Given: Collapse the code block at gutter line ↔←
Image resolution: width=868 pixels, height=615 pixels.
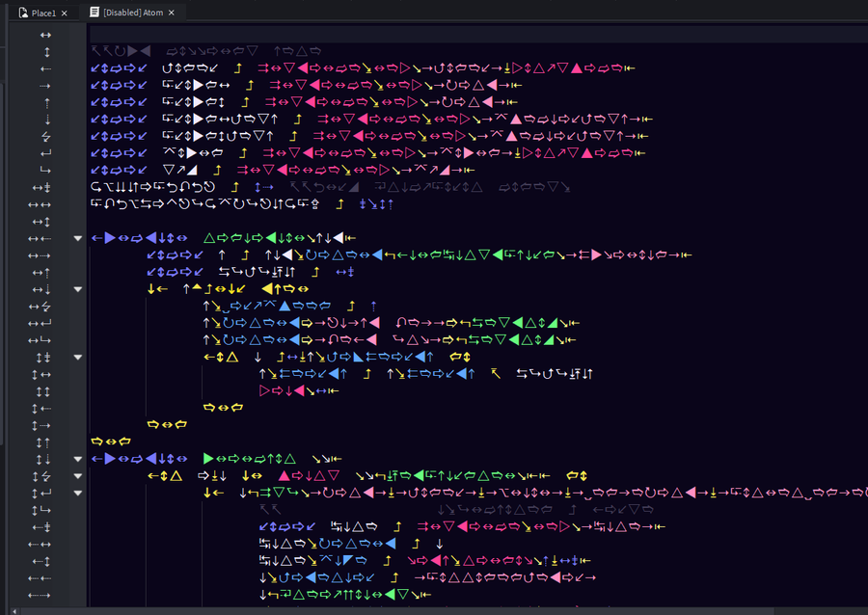Looking at the screenshot, I should click(78, 238).
